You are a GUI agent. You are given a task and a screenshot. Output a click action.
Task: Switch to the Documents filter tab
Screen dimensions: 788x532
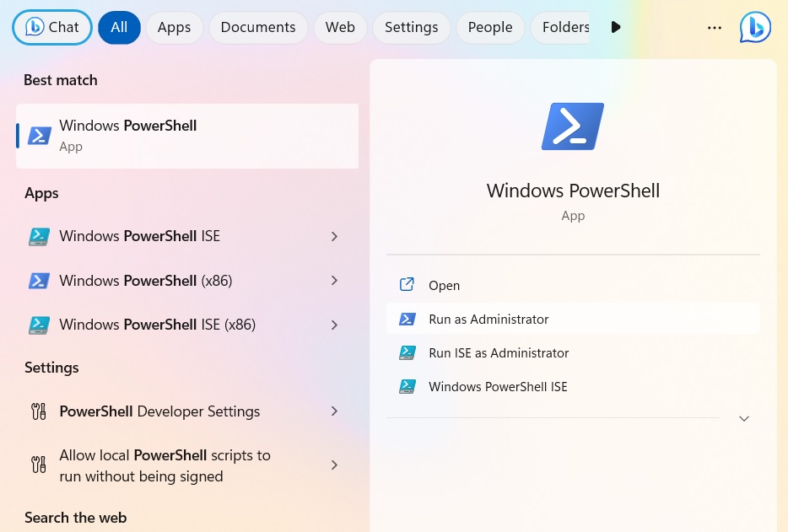click(257, 26)
